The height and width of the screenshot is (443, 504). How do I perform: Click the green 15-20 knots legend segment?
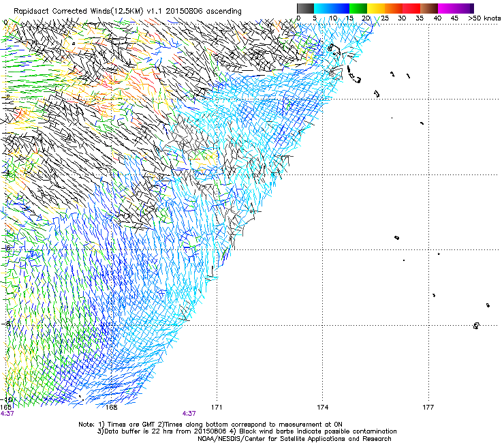tap(358, 8)
